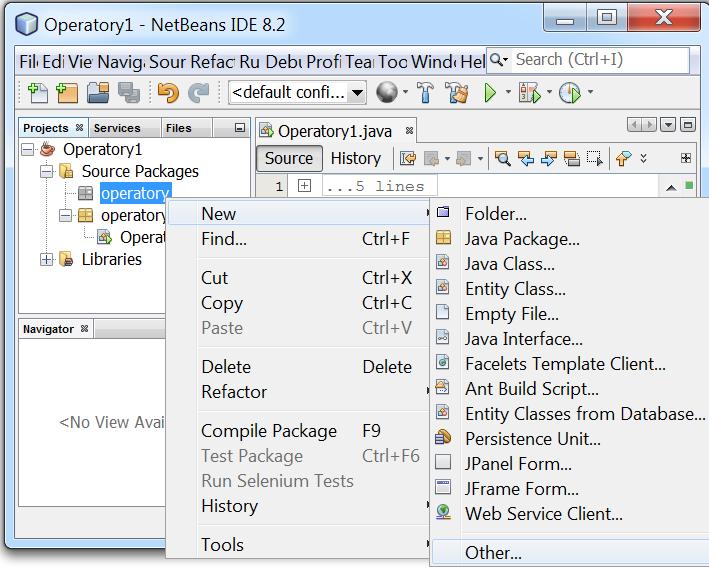Click the Build Project hammer icon
Image resolution: width=709 pixels, height=569 pixels.
point(425,93)
